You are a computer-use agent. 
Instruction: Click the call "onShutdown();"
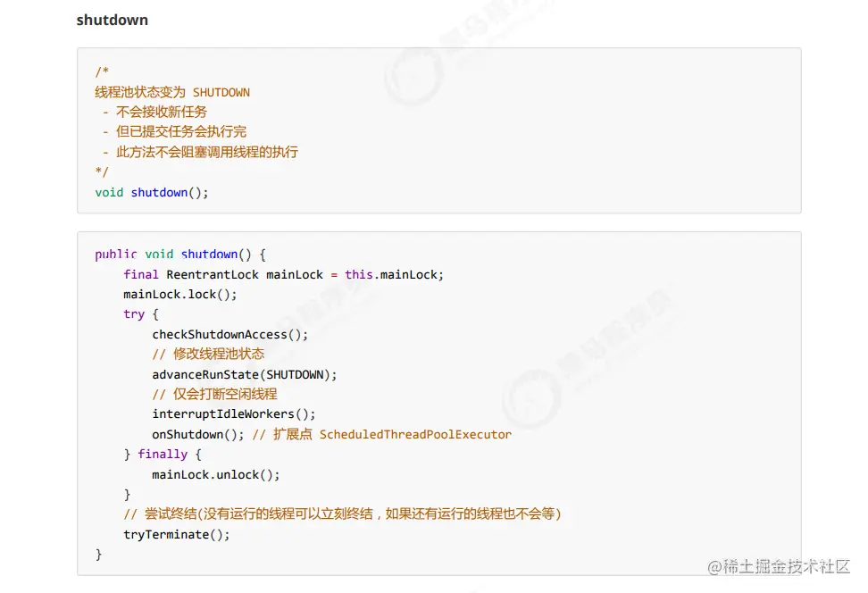point(197,435)
